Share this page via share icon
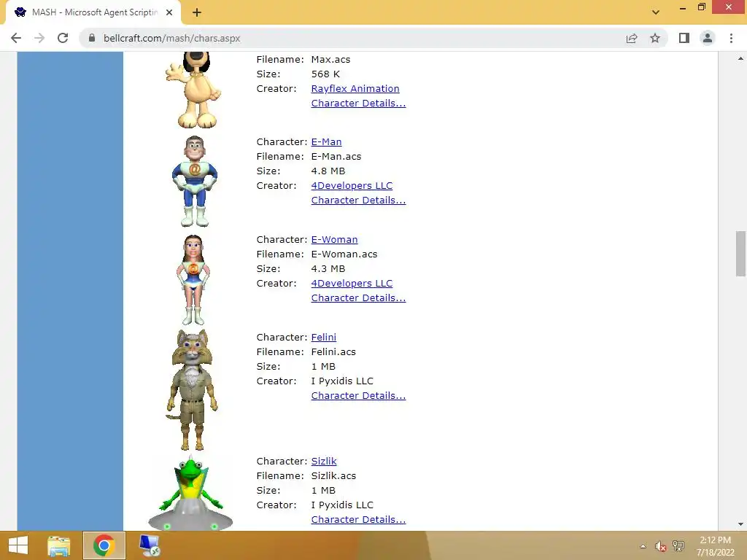The image size is (747, 560). click(632, 38)
